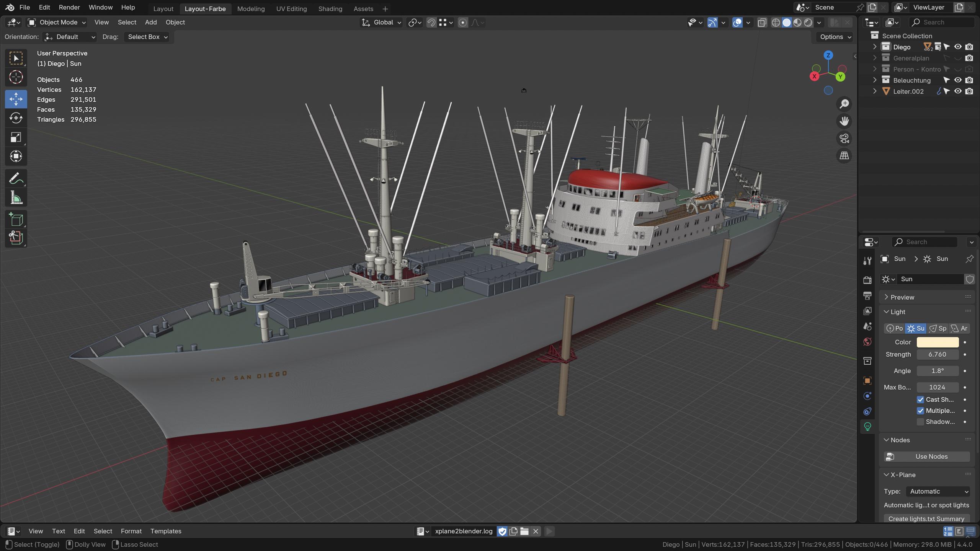
Task: Switch viewport to wireframe shading
Action: point(776,23)
